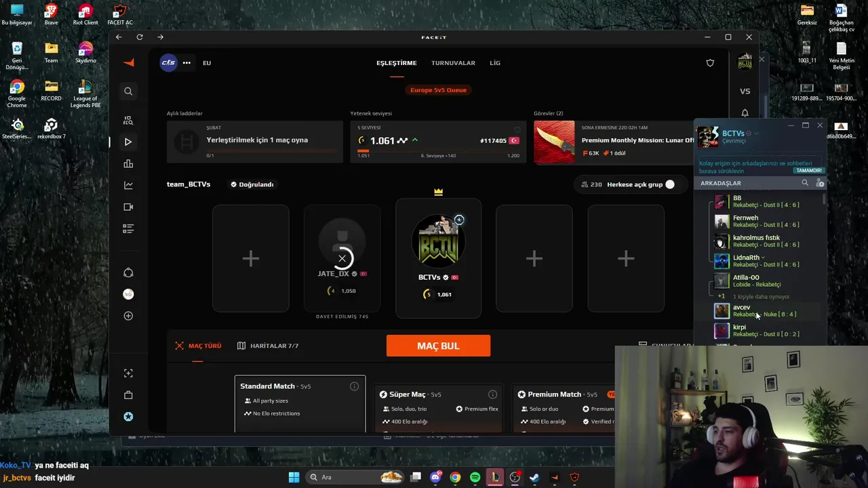This screenshot has width=868, height=488.
Task: Click the screenshot capture sidebar icon
Action: [128, 373]
